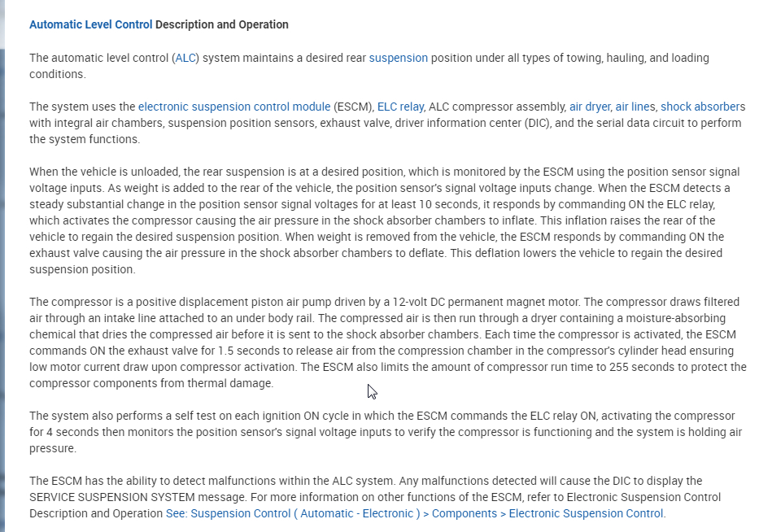Open the electronic suspension control module link
Viewport: 759px width, 532px height.
[x=234, y=107]
